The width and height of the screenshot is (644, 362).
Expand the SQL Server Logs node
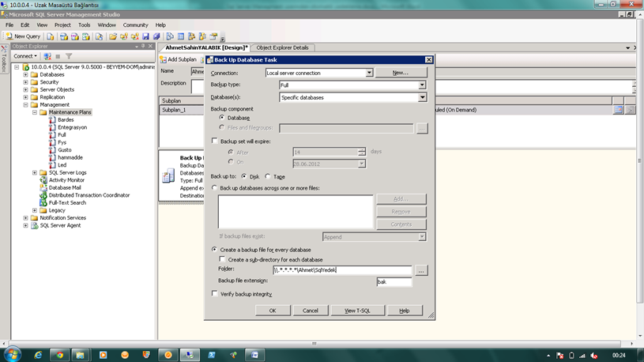35,172
